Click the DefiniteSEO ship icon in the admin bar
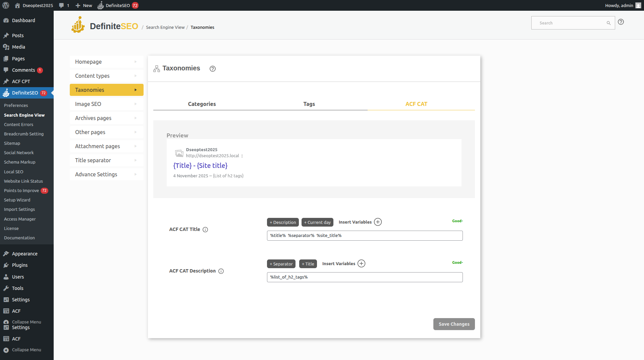This screenshot has width=644, height=360. (100, 5)
